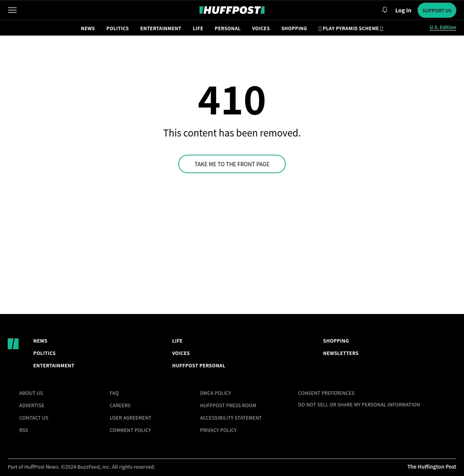Open News in top navigation

pos(88,29)
